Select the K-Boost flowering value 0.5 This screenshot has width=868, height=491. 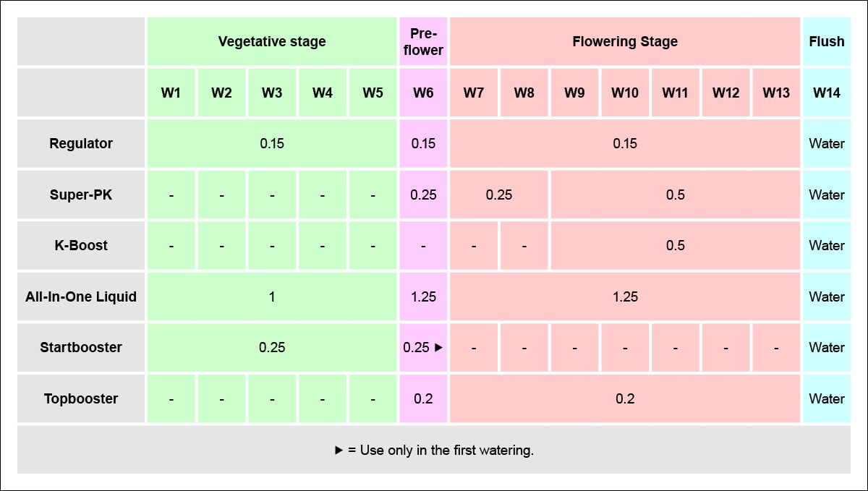[x=675, y=245]
